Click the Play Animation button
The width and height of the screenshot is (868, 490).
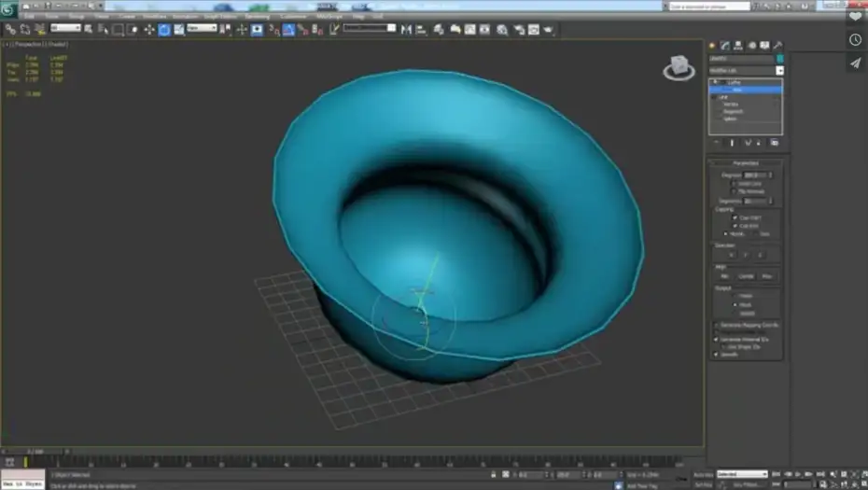click(798, 474)
